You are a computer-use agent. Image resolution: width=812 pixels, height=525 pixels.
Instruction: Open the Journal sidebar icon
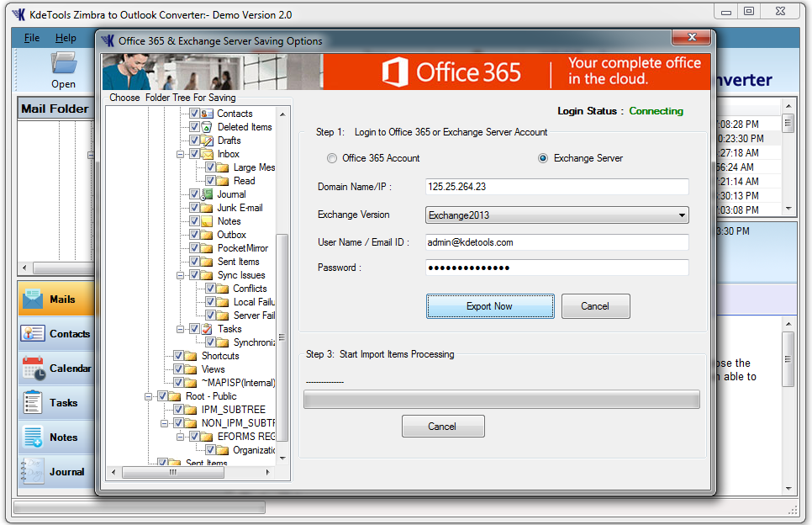(34, 472)
